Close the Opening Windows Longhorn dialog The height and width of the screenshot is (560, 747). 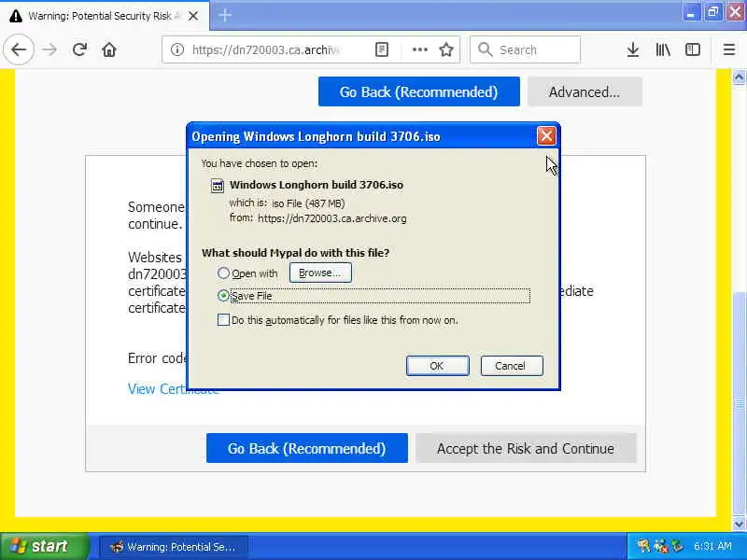[546, 136]
